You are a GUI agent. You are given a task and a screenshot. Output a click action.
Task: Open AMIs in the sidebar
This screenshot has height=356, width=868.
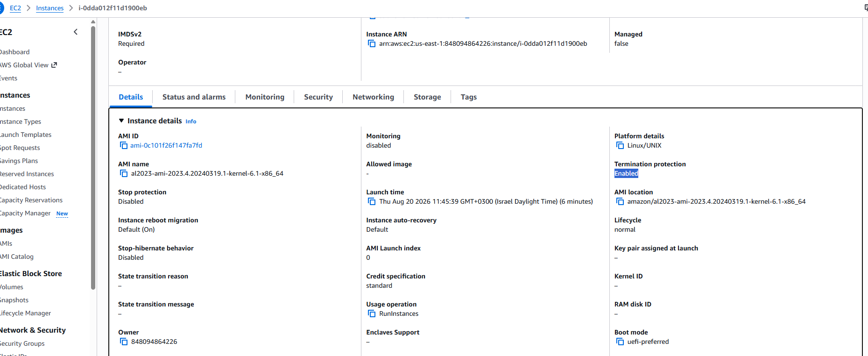(6, 243)
